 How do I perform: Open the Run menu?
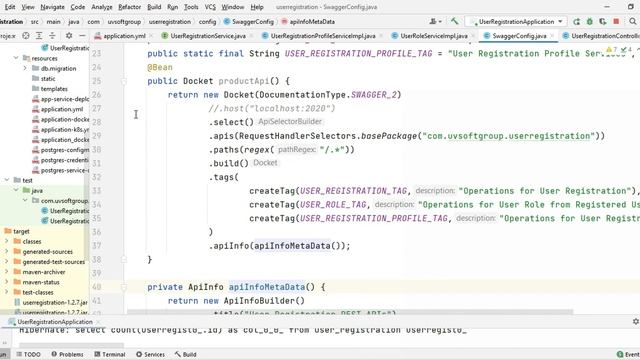point(172,7)
